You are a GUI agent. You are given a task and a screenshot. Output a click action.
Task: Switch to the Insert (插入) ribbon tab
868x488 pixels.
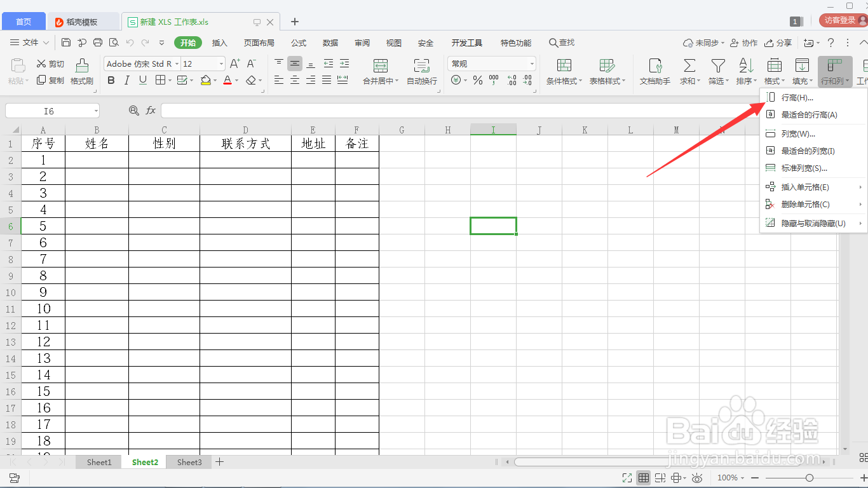click(x=220, y=43)
